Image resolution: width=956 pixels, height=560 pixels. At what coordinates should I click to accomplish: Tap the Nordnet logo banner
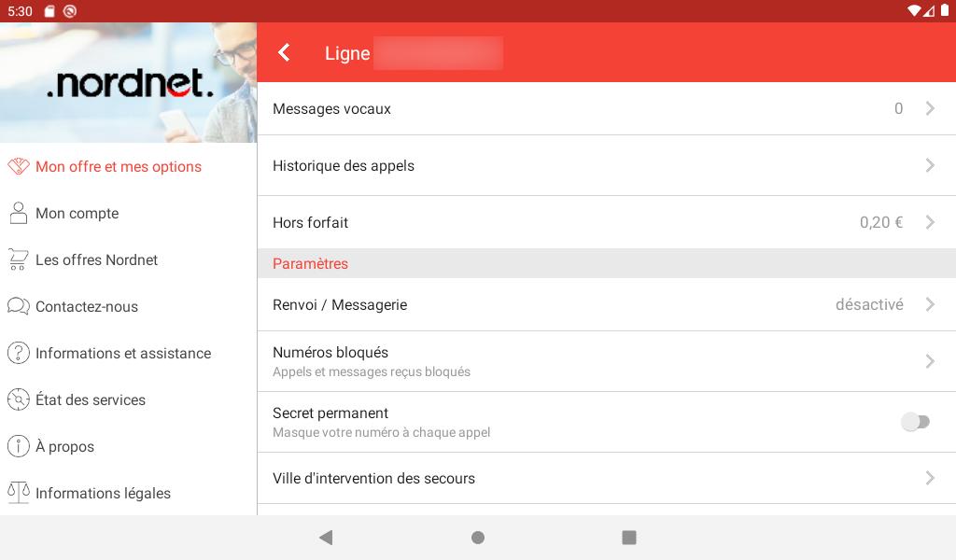click(129, 84)
